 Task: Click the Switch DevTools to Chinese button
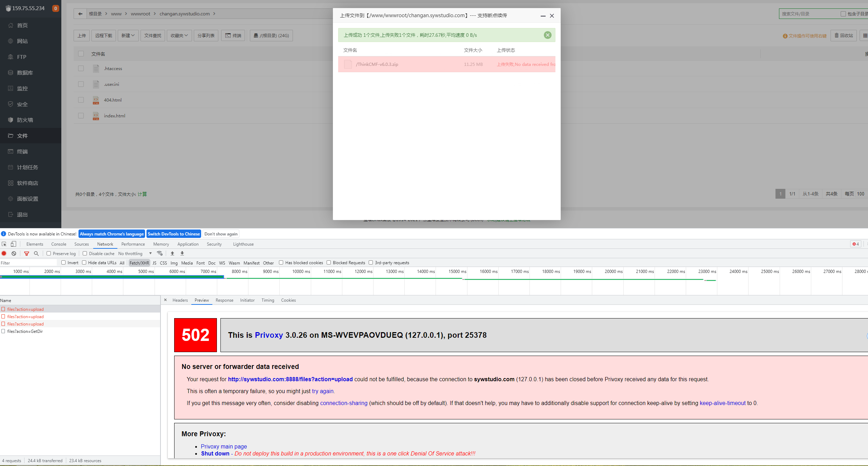click(x=173, y=234)
